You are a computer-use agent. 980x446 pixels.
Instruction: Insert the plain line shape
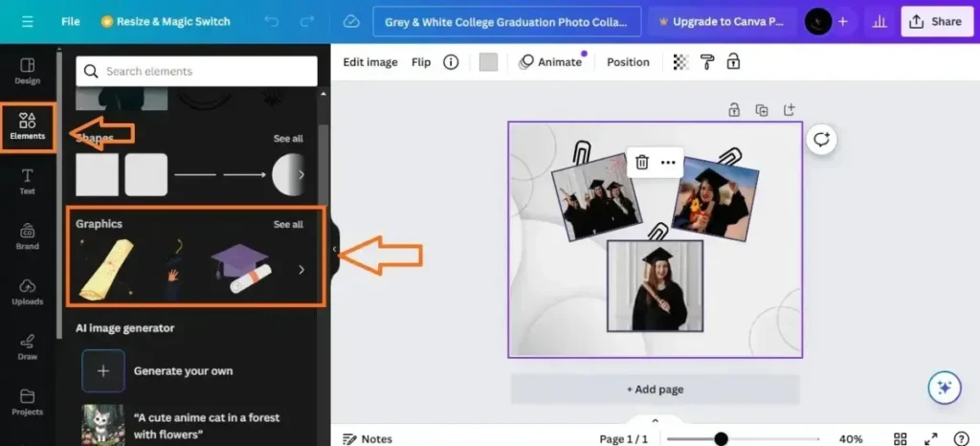(195, 175)
